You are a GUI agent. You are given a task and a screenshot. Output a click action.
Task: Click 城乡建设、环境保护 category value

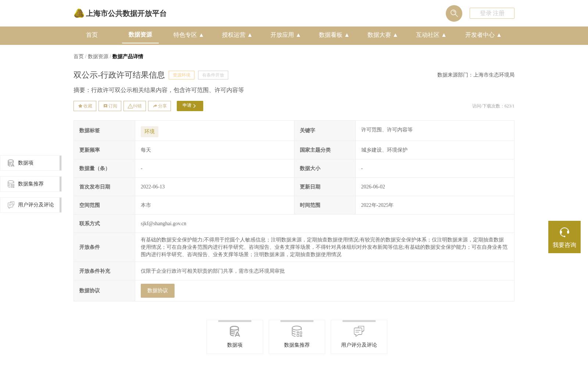coord(384,150)
